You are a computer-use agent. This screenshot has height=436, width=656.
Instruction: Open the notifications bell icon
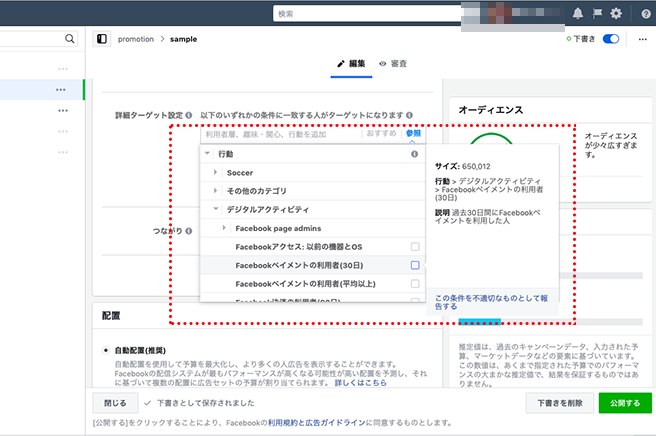point(578,13)
